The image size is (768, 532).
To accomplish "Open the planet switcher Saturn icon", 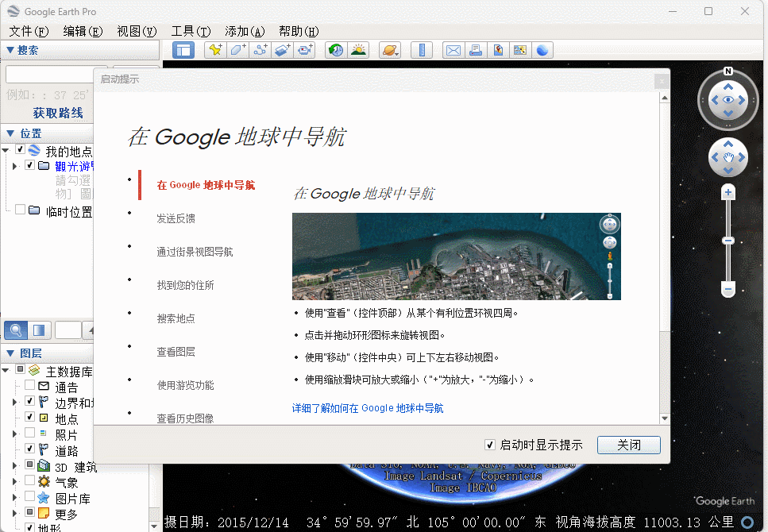I will point(390,50).
